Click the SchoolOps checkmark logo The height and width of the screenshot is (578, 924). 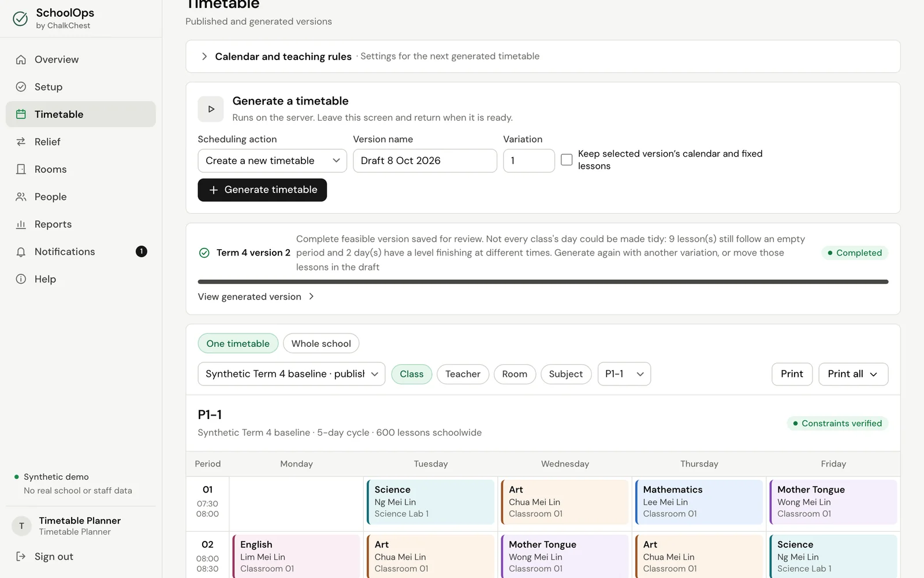click(x=20, y=18)
